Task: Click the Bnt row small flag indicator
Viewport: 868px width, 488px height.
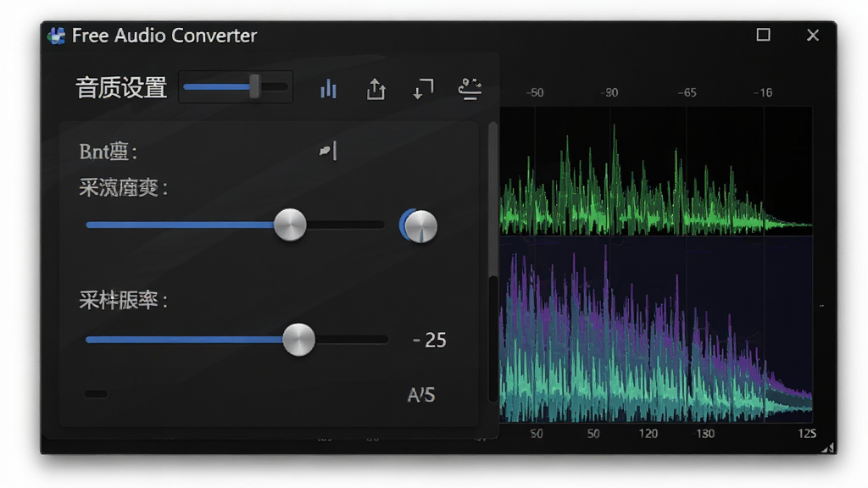Action: pyautogui.click(x=328, y=151)
